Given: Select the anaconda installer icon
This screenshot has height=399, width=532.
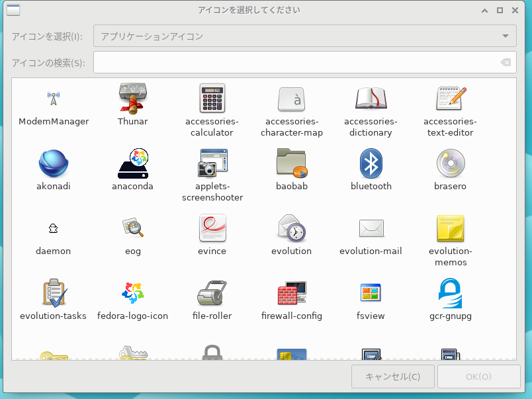Looking at the screenshot, I should [x=132, y=163].
